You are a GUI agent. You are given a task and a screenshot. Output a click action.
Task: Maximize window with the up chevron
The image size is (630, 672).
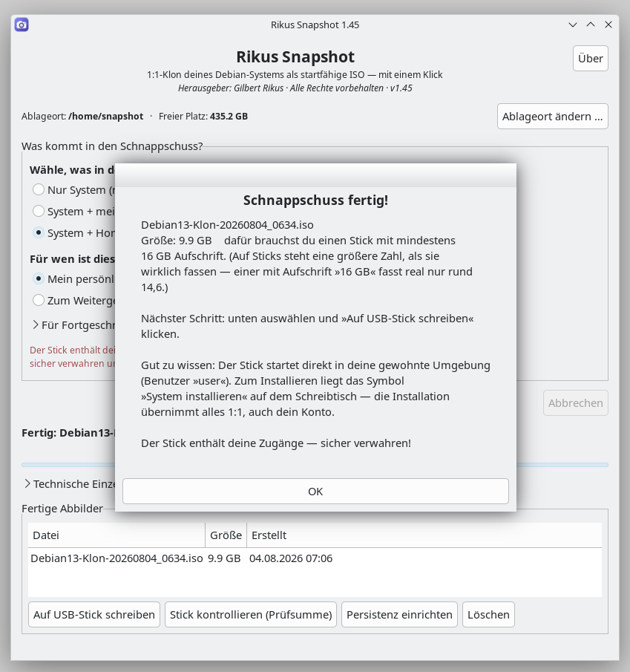(591, 25)
